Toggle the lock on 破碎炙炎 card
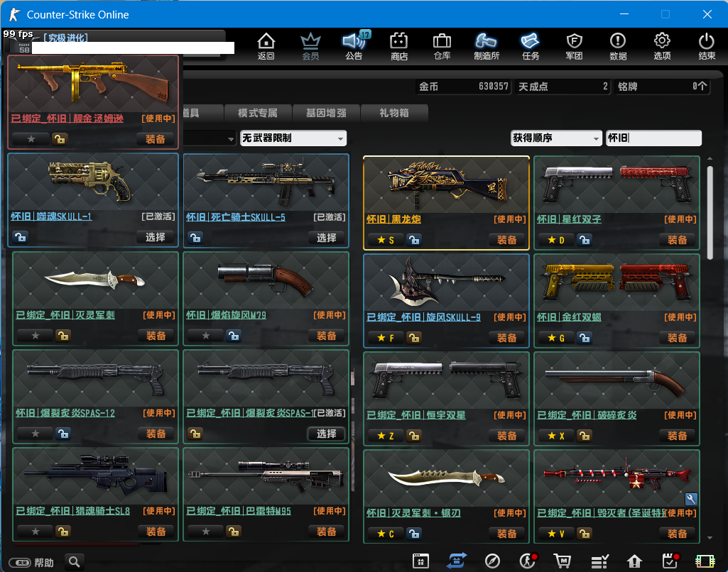 [584, 436]
